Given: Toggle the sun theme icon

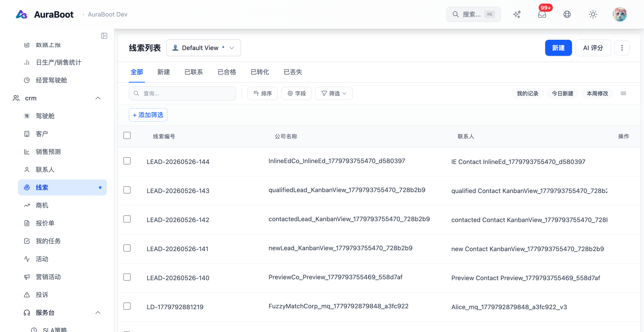Looking at the screenshot, I should click(593, 14).
